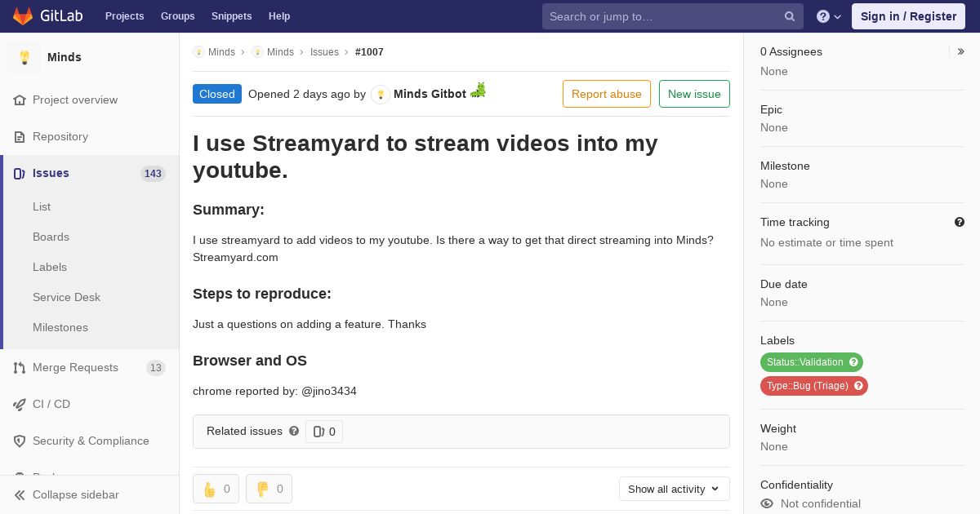Click the Minds Gitbot avatar
Screen dimensions: 980x514
(x=381, y=94)
